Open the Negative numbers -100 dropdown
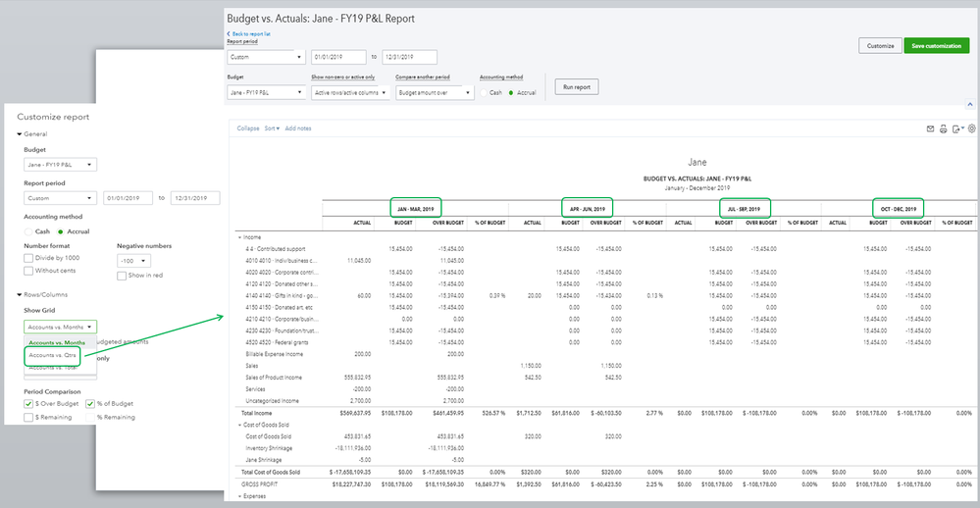Image resolution: width=980 pixels, height=508 pixels. (x=133, y=261)
